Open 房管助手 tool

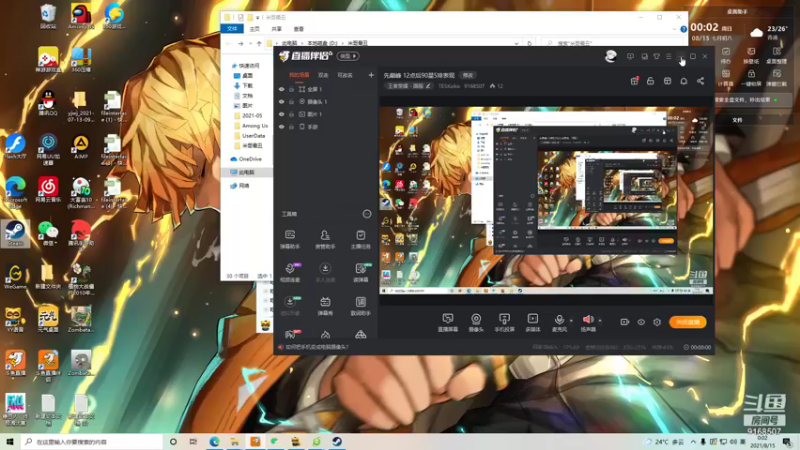pos(325,239)
